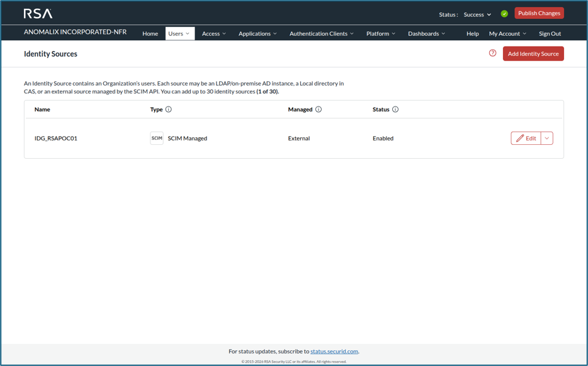The image size is (588, 366).
Task: Open the Applications menu
Action: pyautogui.click(x=257, y=33)
